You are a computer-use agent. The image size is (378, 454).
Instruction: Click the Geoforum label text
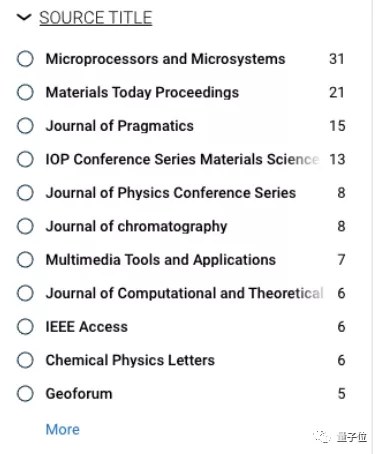(79, 394)
